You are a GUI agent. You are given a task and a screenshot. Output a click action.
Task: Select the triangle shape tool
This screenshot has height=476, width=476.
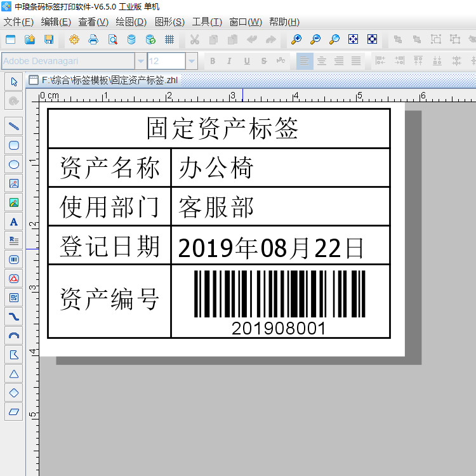[14, 374]
